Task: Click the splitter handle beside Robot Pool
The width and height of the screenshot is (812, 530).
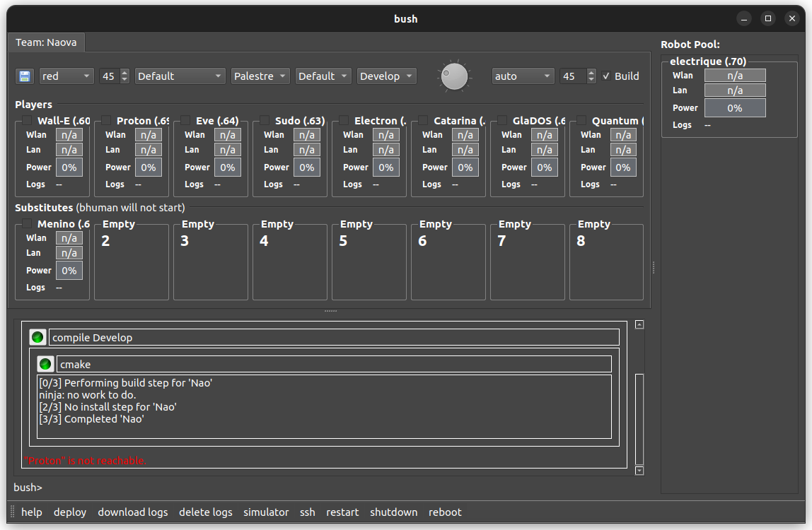Action: point(654,267)
